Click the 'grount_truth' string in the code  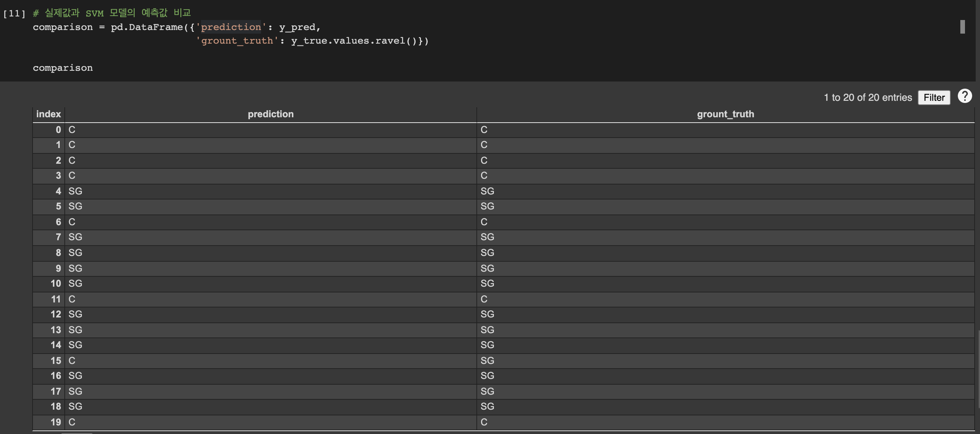pos(237,41)
